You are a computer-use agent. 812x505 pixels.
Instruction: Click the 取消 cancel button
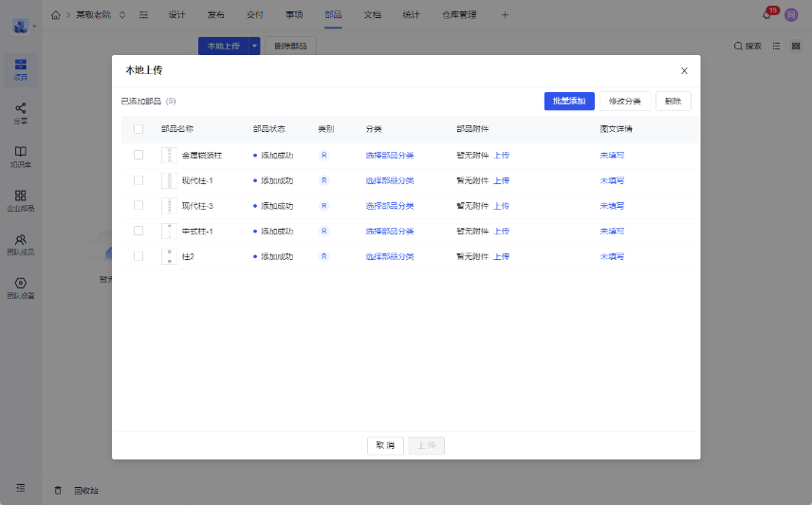385,445
